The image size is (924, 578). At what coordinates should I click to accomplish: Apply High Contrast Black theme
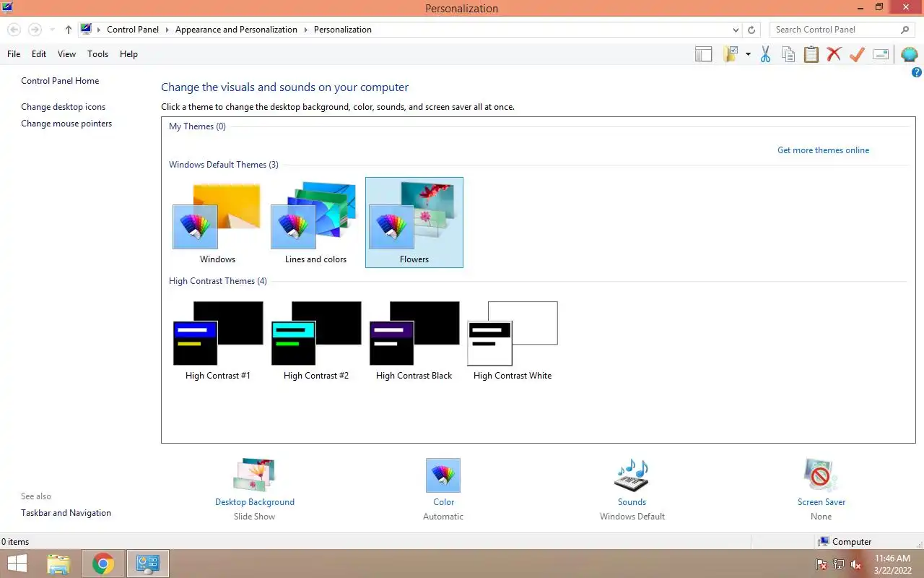tap(414, 340)
